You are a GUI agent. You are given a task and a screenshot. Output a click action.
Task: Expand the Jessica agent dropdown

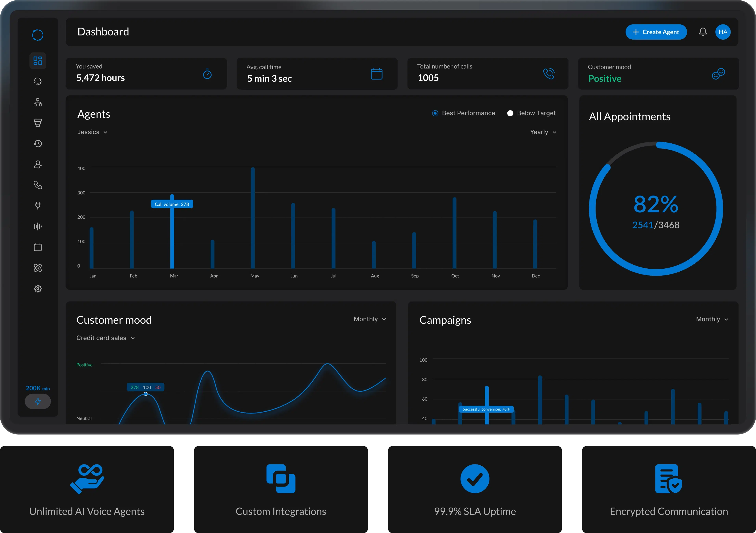pyautogui.click(x=93, y=132)
